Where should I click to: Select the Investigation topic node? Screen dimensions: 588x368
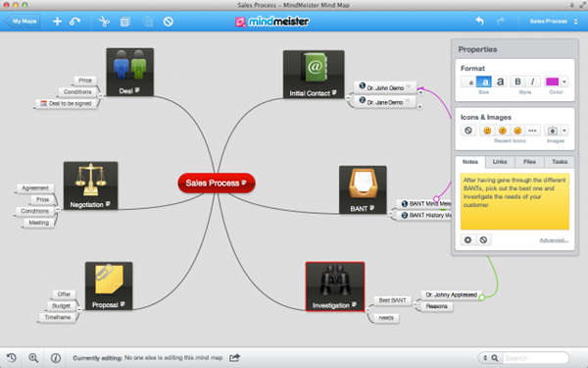tap(335, 287)
